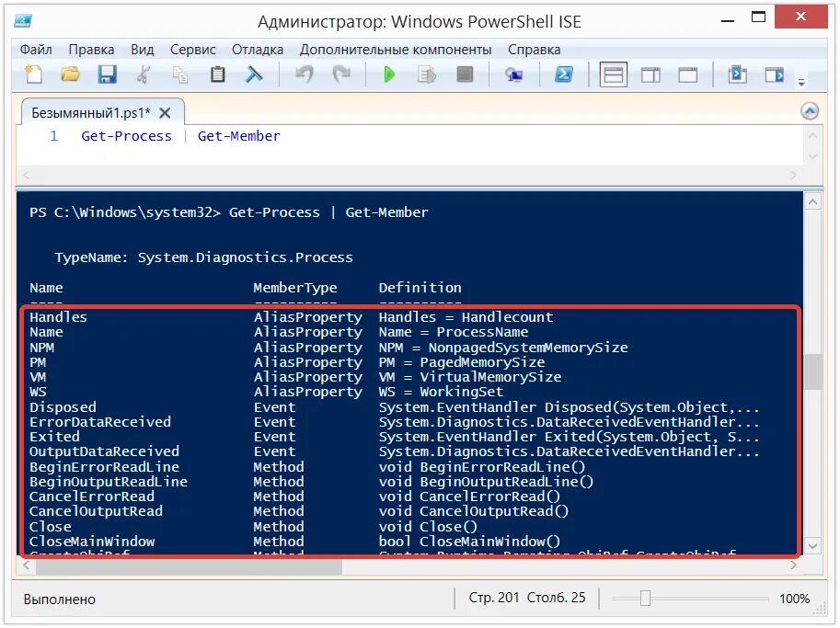Open the Вид menu
This screenshot has height=628, width=840.
point(142,50)
